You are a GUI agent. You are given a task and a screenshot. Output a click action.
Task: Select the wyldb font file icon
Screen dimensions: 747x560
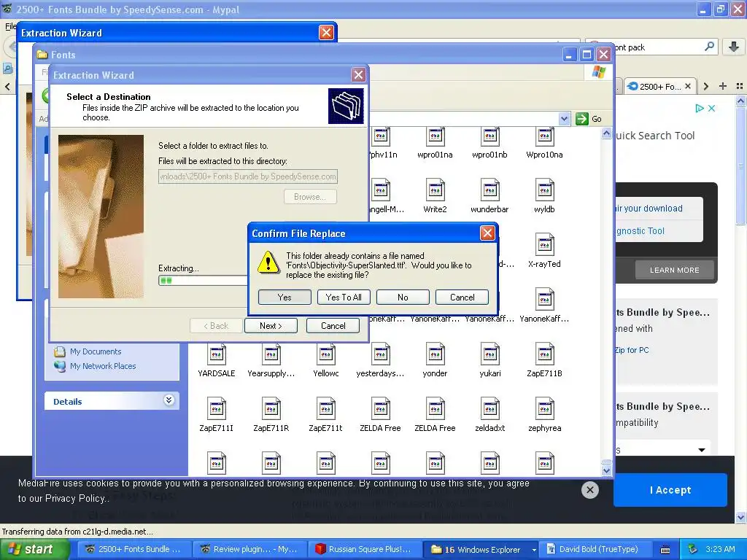[x=544, y=190]
